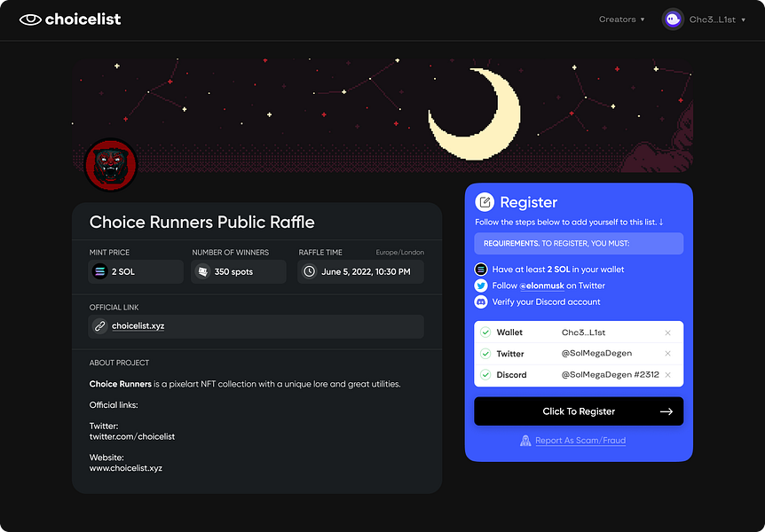
Task: Toggle the Wallet green check mark
Action: 485,332
